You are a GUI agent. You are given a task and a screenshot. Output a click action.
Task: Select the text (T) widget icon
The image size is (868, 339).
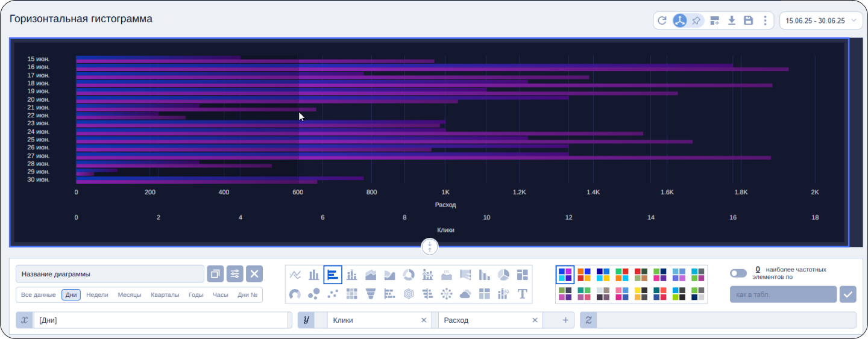tap(522, 294)
